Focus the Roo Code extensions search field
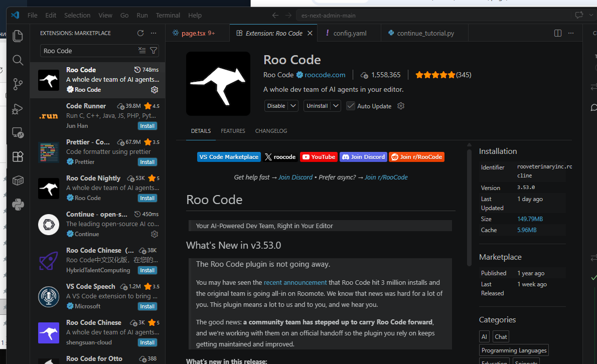 point(90,51)
